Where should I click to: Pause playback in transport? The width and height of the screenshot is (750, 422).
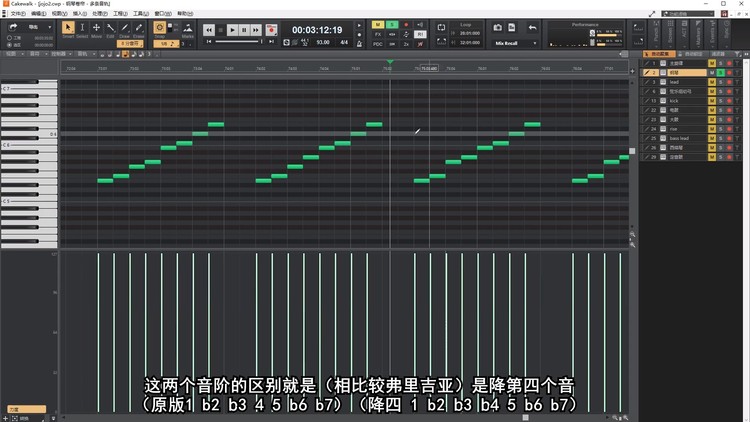(x=244, y=30)
